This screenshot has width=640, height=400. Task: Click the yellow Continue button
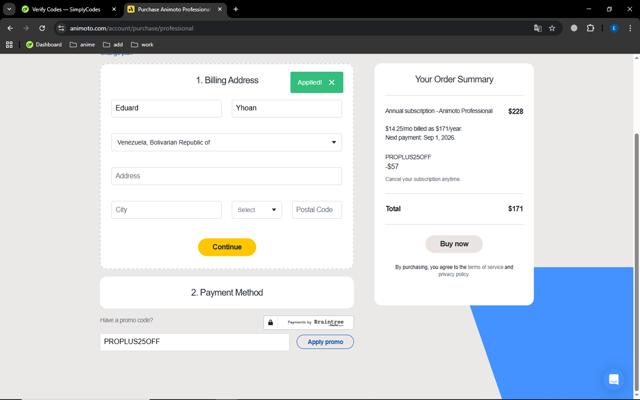coord(227,247)
